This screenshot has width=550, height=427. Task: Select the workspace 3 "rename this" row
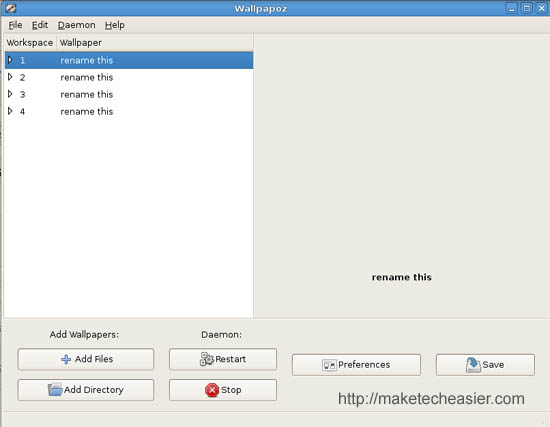(x=129, y=94)
